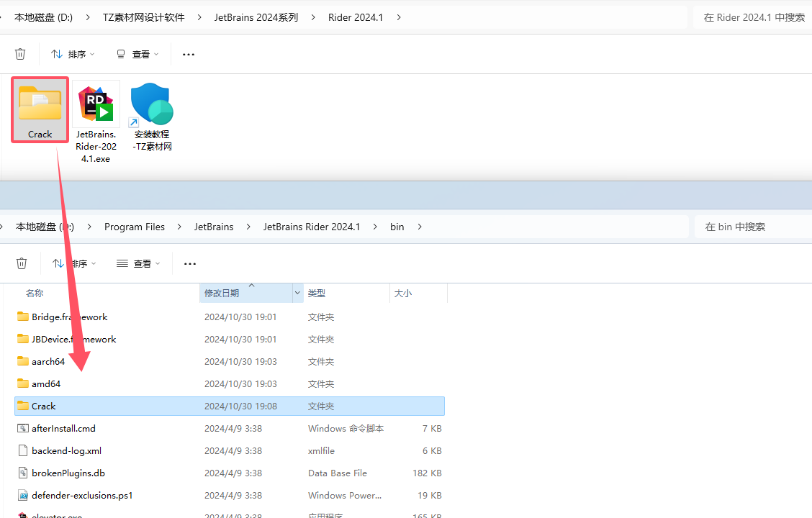Expand the chevron after TZ素材网设计软件 in the address bar
Image resolution: width=812 pixels, height=518 pixels.
[199, 17]
